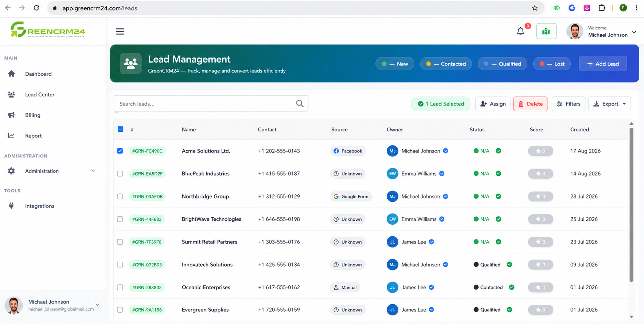Click Assign button
The image size is (644, 324).
coord(493,104)
